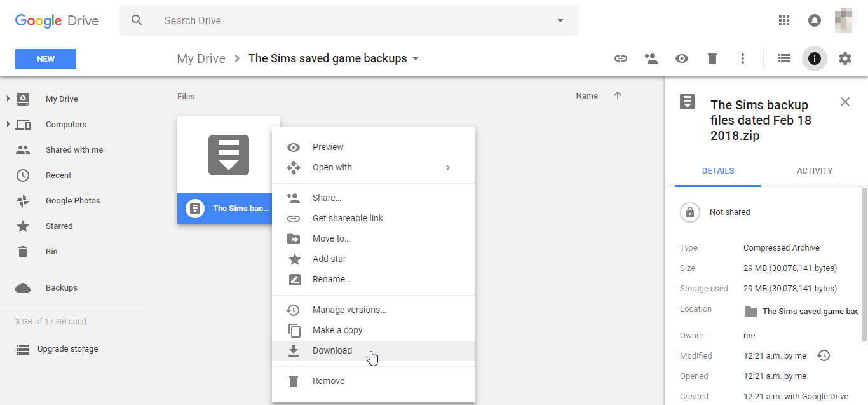This screenshot has height=405, width=868.
Task: Click the NEW button
Action: [46, 58]
